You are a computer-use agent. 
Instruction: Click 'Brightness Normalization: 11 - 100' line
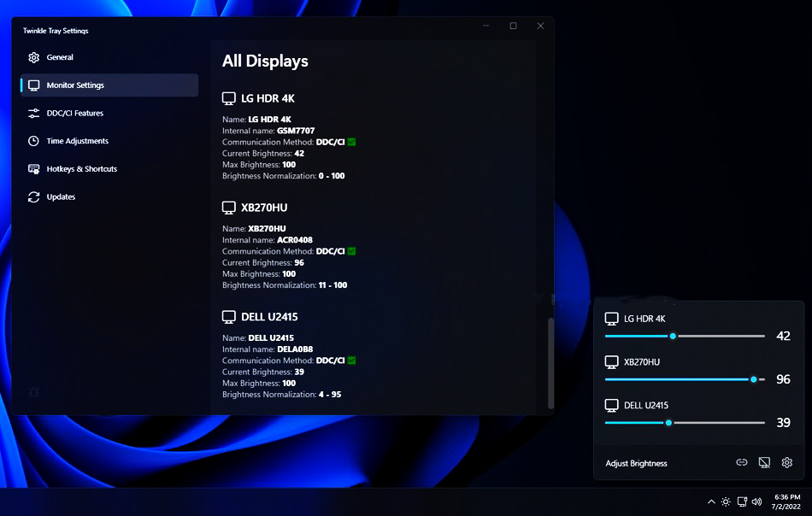point(285,285)
